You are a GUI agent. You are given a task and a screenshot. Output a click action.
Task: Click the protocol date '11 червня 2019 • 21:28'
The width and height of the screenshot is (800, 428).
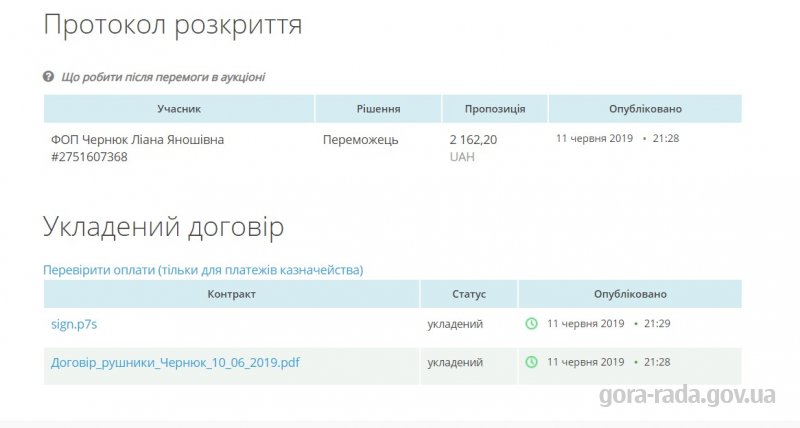click(617, 138)
